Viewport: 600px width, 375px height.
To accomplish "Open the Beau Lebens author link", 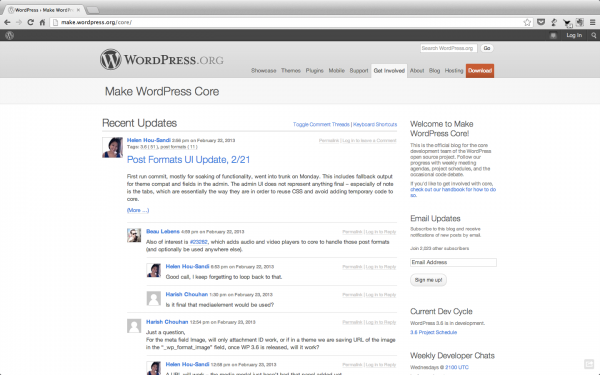I will pyautogui.click(x=163, y=232).
